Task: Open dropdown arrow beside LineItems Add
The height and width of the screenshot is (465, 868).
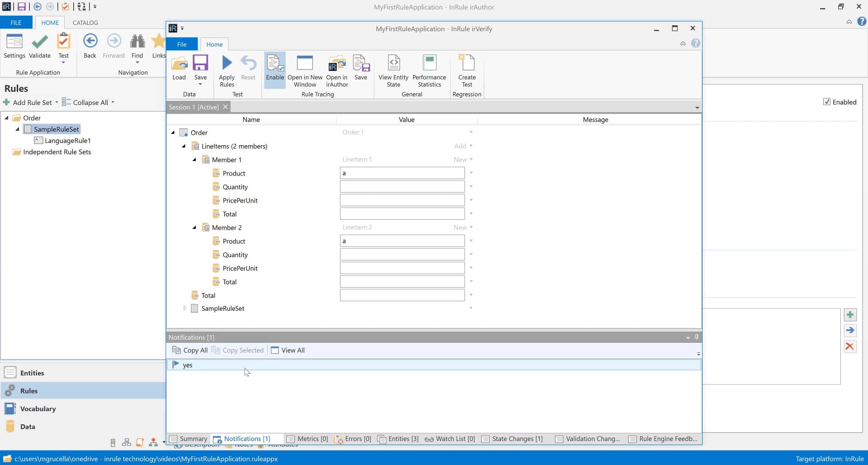Action: tap(471, 146)
